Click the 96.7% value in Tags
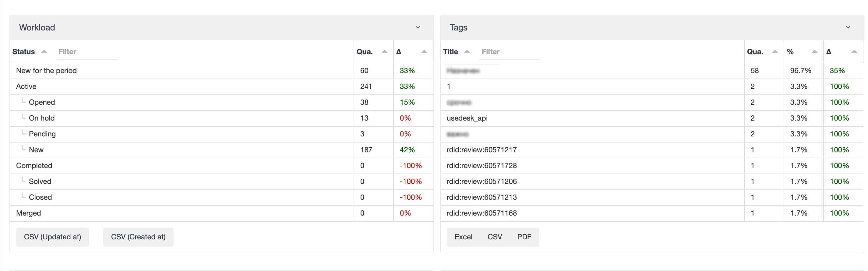868x271 pixels. pyautogui.click(x=801, y=71)
